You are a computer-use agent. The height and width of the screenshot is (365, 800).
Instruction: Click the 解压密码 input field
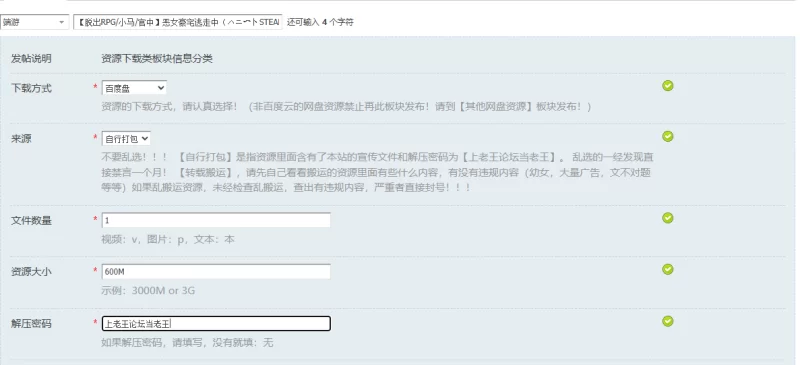[216, 323]
